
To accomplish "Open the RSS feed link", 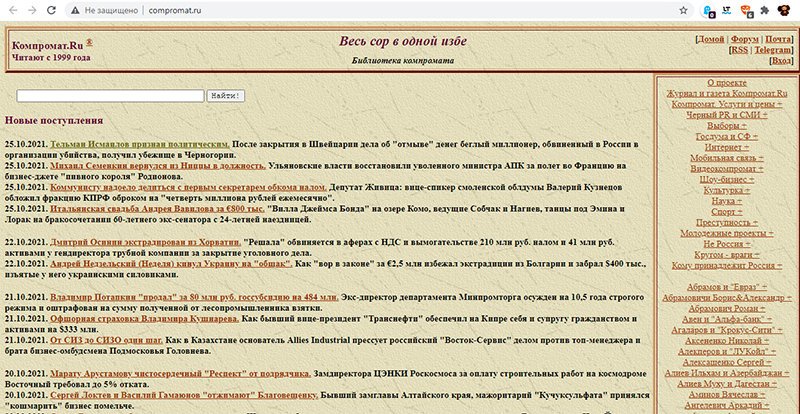I will click(739, 50).
